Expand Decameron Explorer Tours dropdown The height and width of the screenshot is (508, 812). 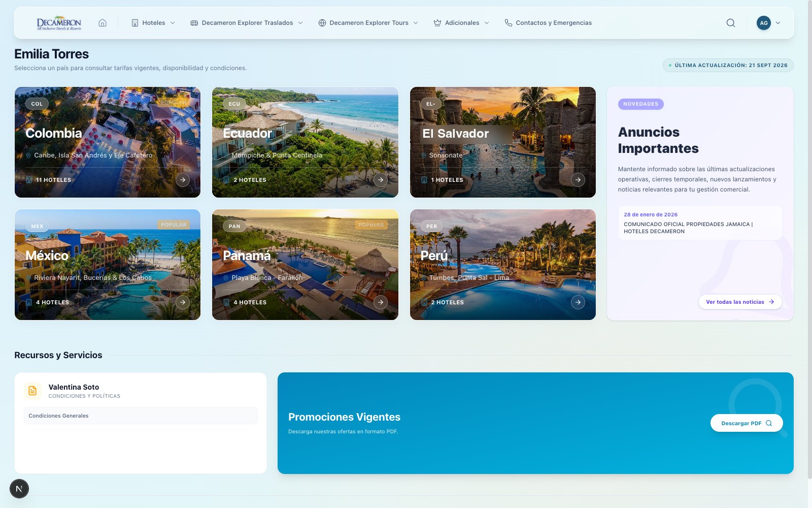click(x=368, y=23)
